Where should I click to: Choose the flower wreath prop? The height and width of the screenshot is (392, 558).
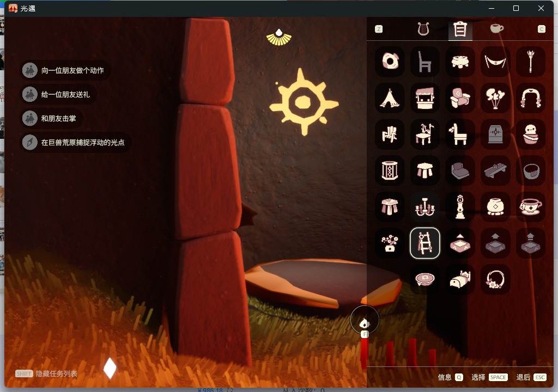pyautogui.click(x=495, y=279)
